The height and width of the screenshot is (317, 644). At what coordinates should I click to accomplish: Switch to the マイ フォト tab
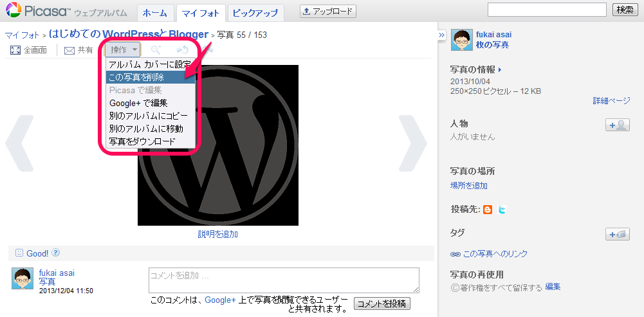click(x=201, y=13)
